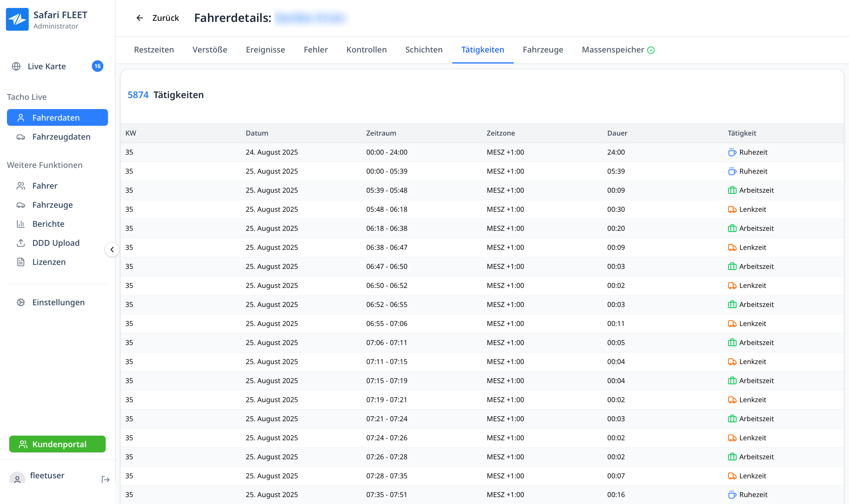Click the fleetuser avatar icon

point(17,479)
